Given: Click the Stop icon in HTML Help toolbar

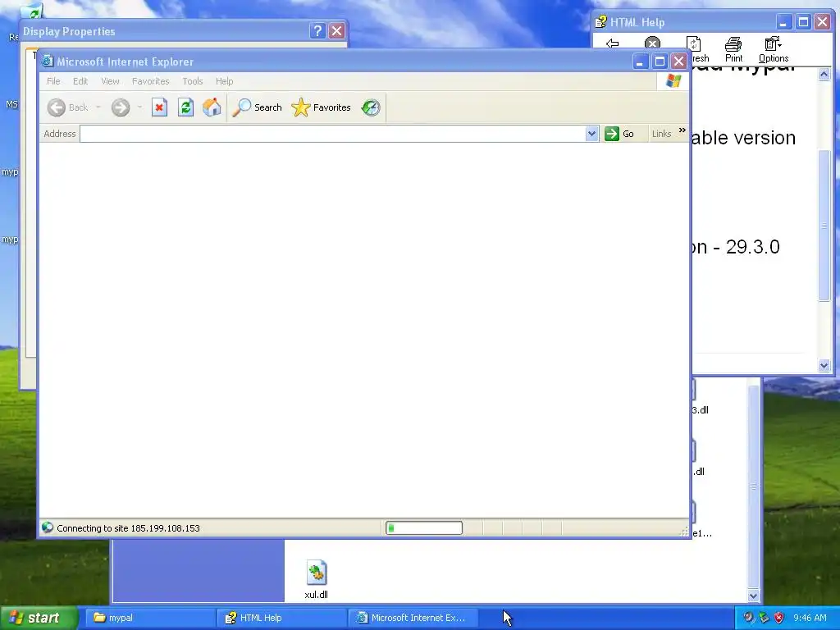Looking at the screenshot, I should (x=652, y=43).
